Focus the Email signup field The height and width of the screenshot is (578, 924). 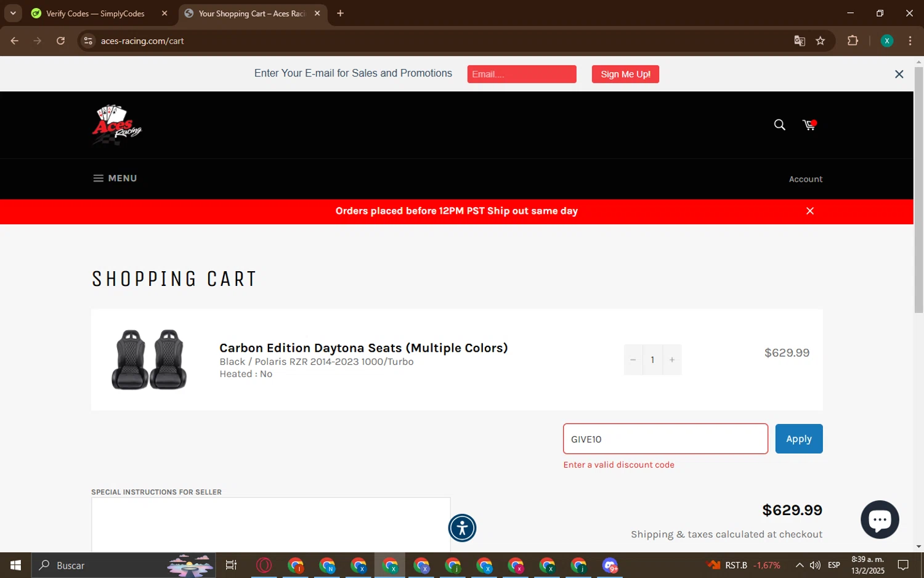[522, 74]
